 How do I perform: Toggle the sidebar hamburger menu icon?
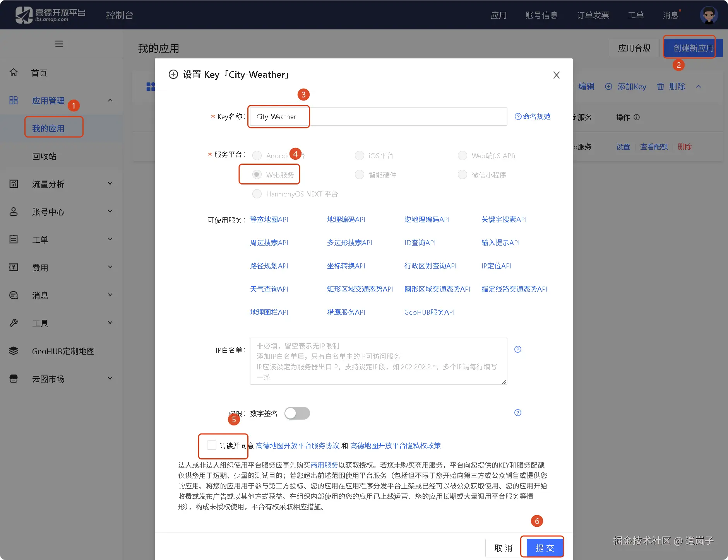point(59,44)
